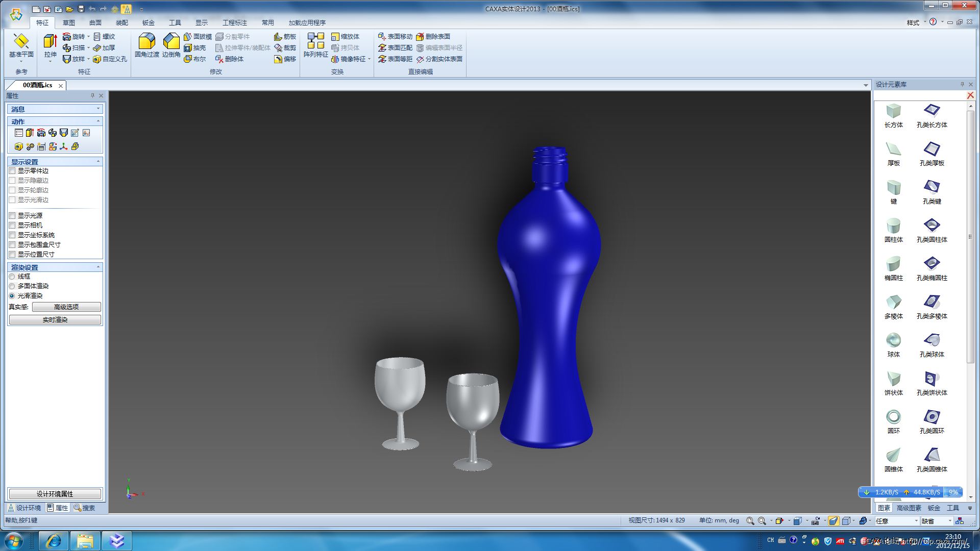Viewport: 980px width, 551px height.
Task: Open the file explorer taskbar icon
Action: pos(85,541)
